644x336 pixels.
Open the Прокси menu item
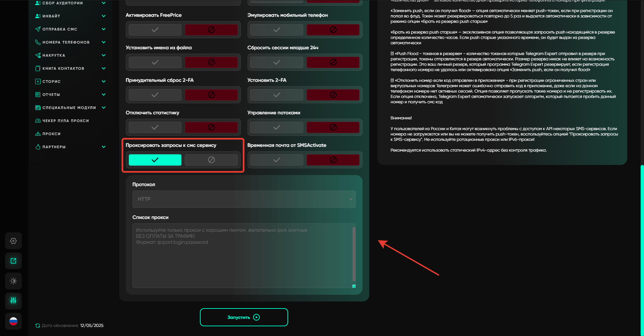coord(51,134)
